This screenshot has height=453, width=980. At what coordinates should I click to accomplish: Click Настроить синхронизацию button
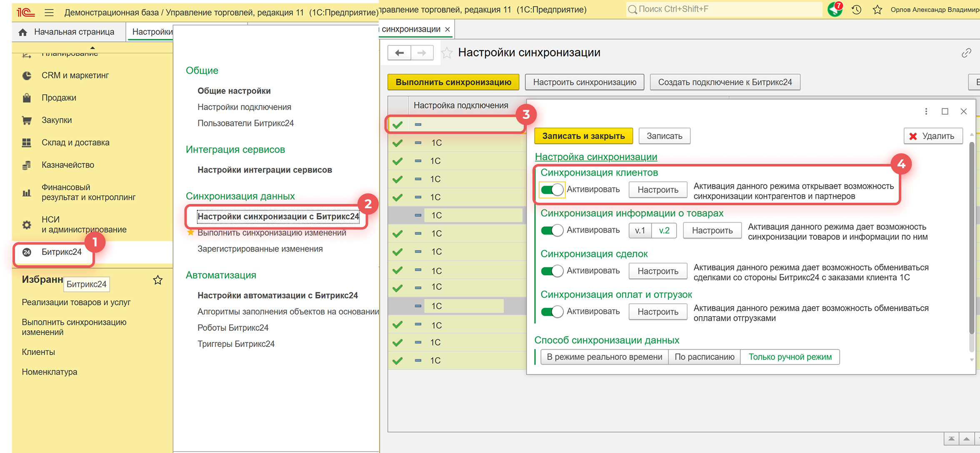pos(585,82)
